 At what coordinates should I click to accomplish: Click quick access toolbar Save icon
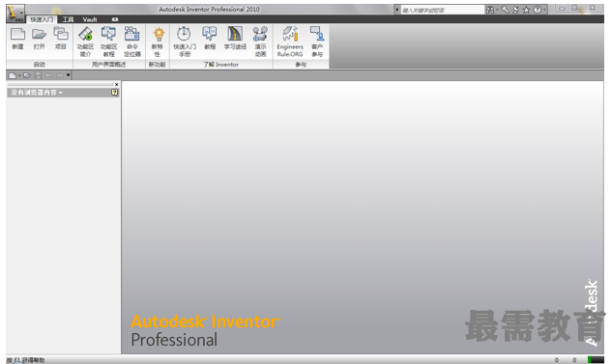click(38, 75)
